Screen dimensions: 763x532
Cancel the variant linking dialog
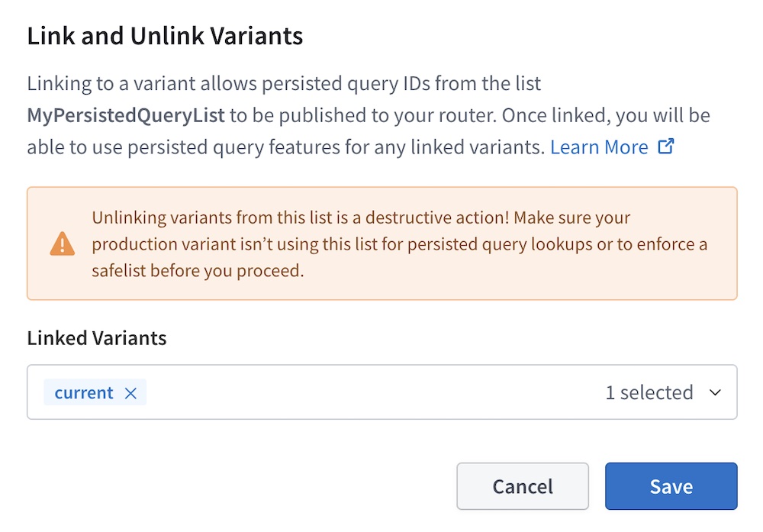522,486
